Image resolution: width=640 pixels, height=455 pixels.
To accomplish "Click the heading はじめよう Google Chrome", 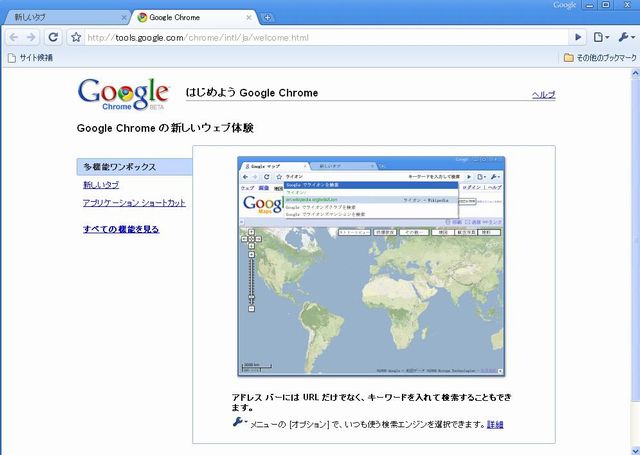I will point(252,93).
